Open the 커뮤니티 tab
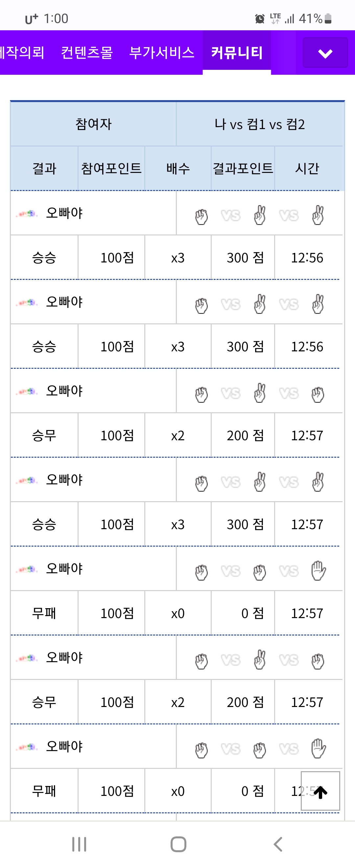355x868 pixels. (237, 53)
